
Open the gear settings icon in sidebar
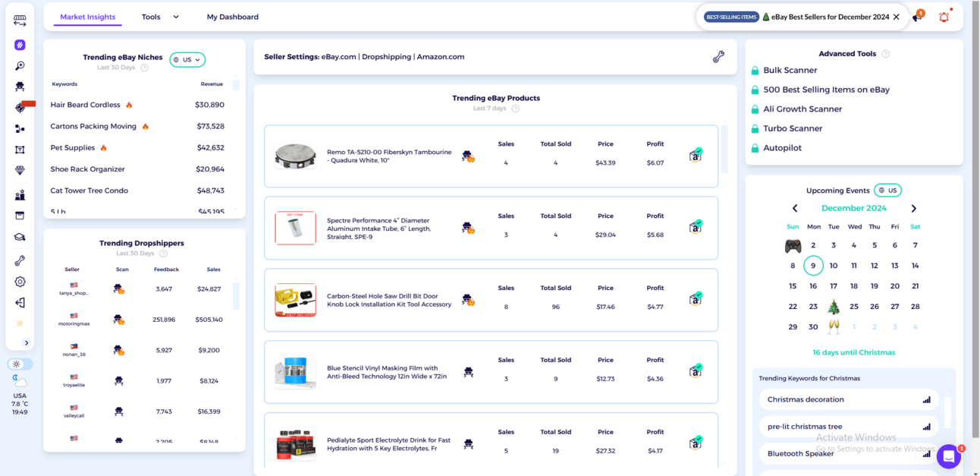point(20,282)
